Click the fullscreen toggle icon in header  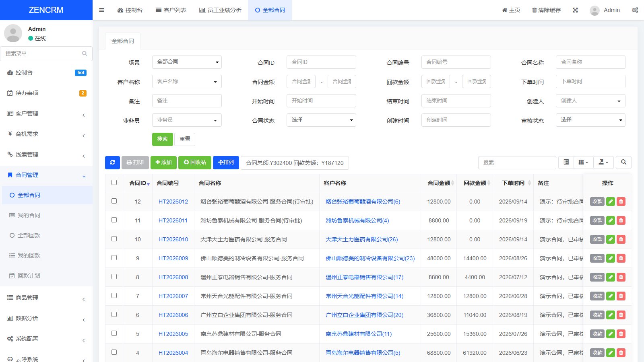click(x=575, y=10)
